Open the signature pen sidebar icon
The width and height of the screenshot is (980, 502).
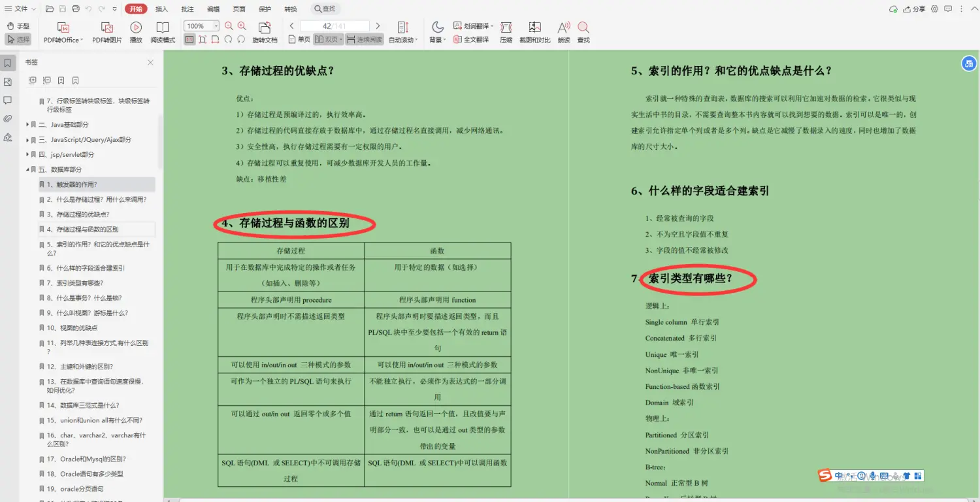8,137
